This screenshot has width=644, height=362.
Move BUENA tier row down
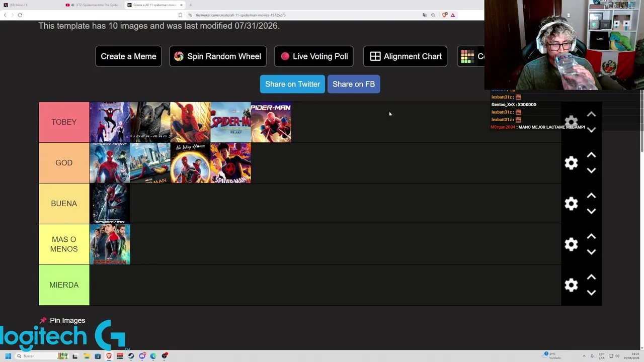(x=591, y=211)
